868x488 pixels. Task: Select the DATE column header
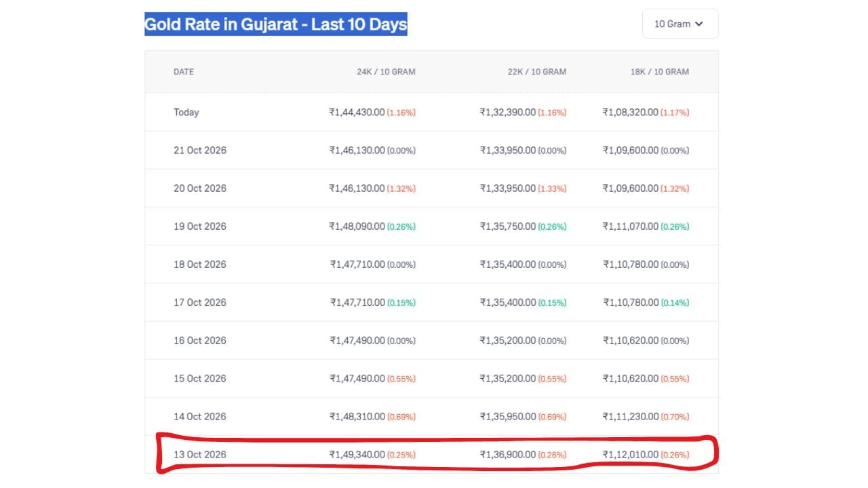(x=184, y=72)
